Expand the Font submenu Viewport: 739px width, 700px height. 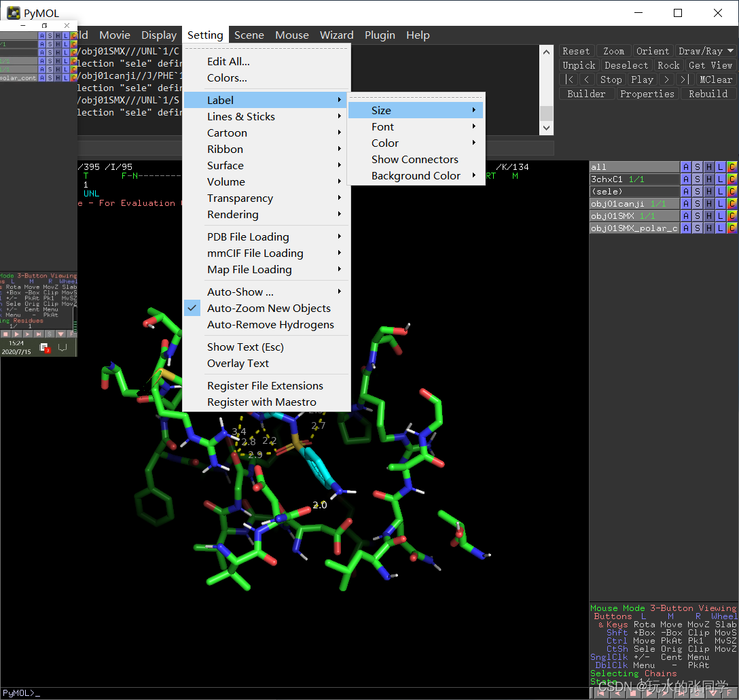416,127
